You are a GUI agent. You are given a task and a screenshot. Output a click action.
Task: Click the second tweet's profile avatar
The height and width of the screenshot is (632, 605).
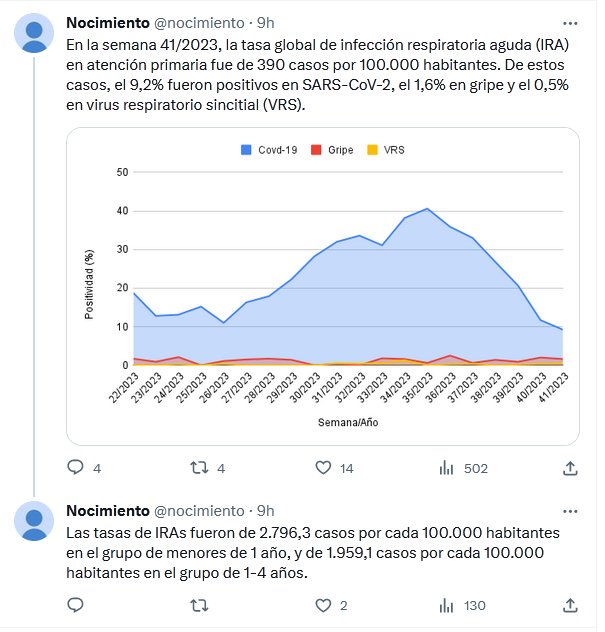[34, 521]
